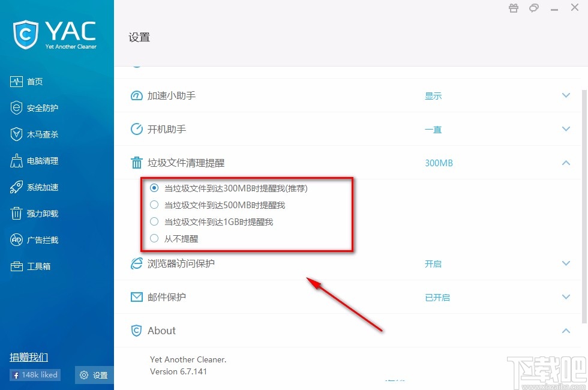
Task: Open the 首页 home icon in sidebar
Action: click(x=17, y=82)
